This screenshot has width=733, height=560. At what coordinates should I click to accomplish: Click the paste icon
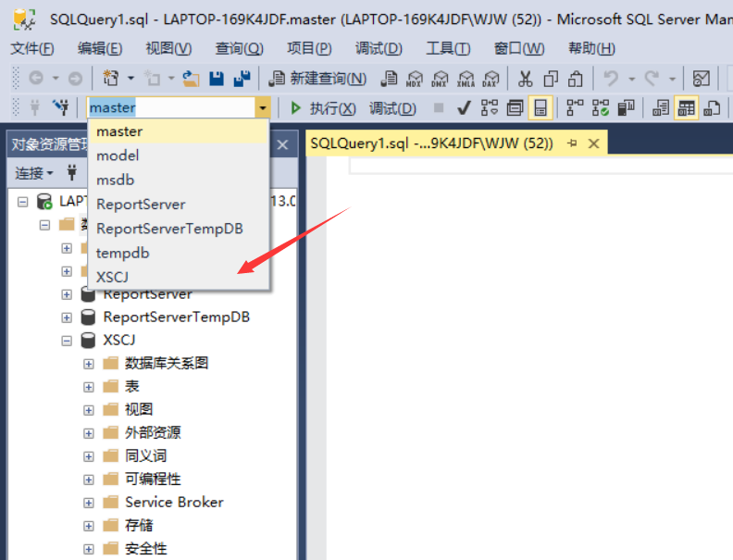576,79
